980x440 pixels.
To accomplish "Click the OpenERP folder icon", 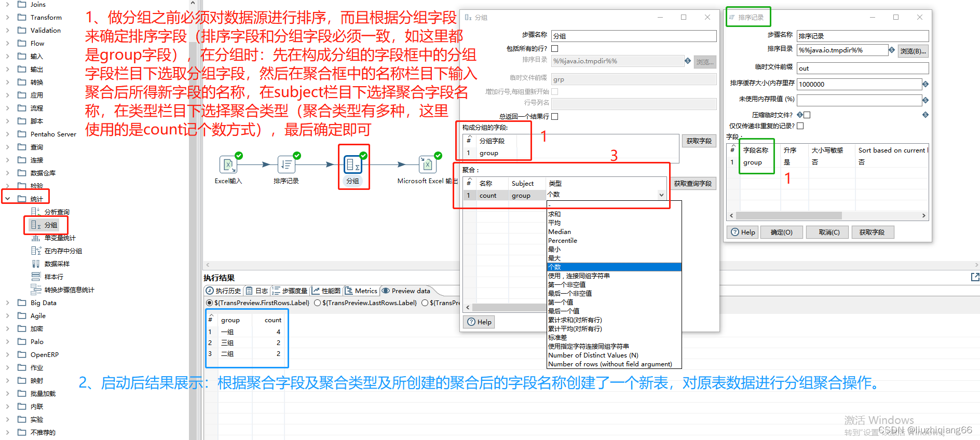I will 22,354.
